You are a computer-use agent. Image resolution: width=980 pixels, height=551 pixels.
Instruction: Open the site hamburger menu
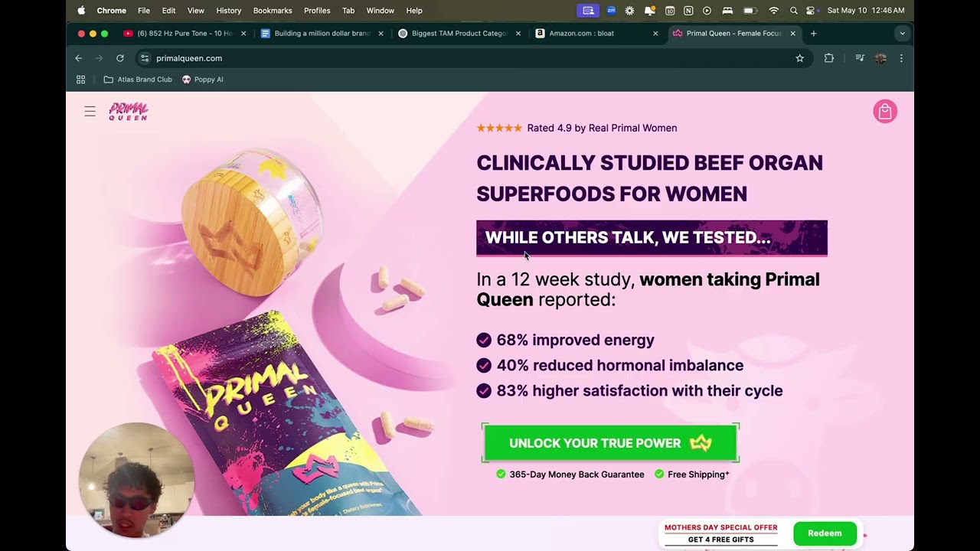pyautogui.click(x=90, y=112)
